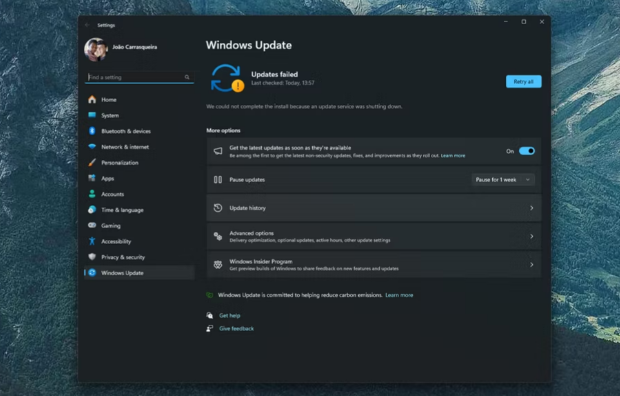Image resolution: width=620 pixels, height=396 pixels.
Task: Click the Update history label text
Action: [x=248, y=208]
